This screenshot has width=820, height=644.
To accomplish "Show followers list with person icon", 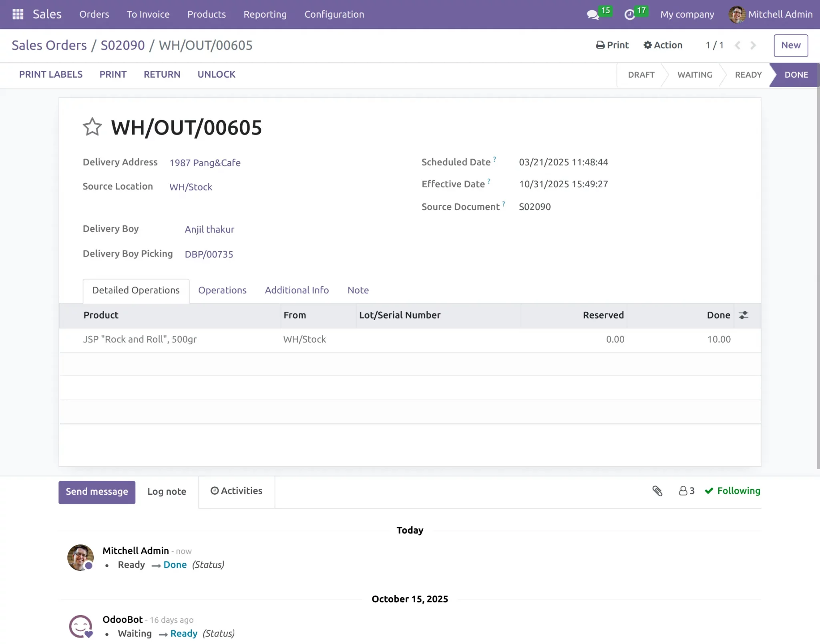I will (x=687, y=491).
